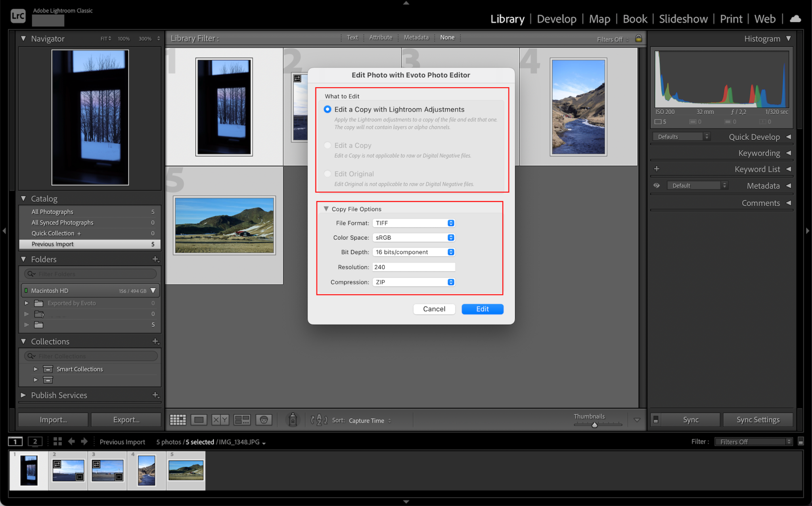Click the Import... button

[x=53, y=420]
